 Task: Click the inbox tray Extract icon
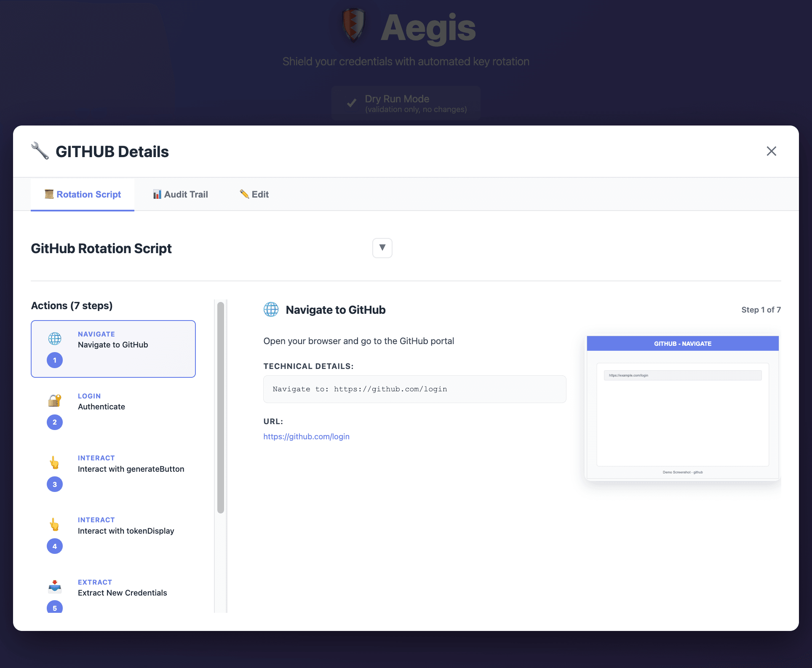[55, 586]
